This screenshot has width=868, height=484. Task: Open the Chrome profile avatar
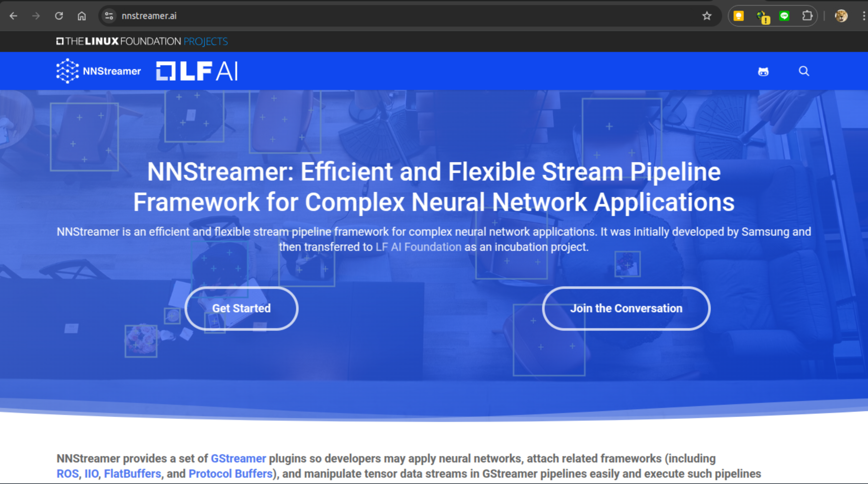coord(841,16)
